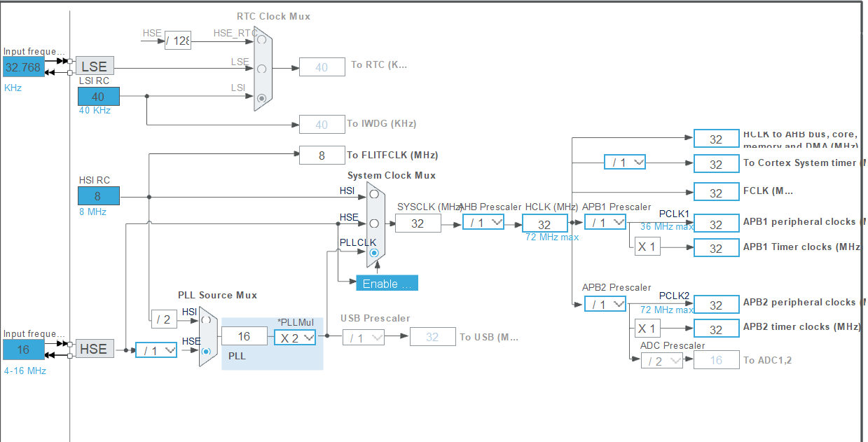Open the PLLMul multiplier dropdown
Screen dimensions: 868x442
pos(295,337)
